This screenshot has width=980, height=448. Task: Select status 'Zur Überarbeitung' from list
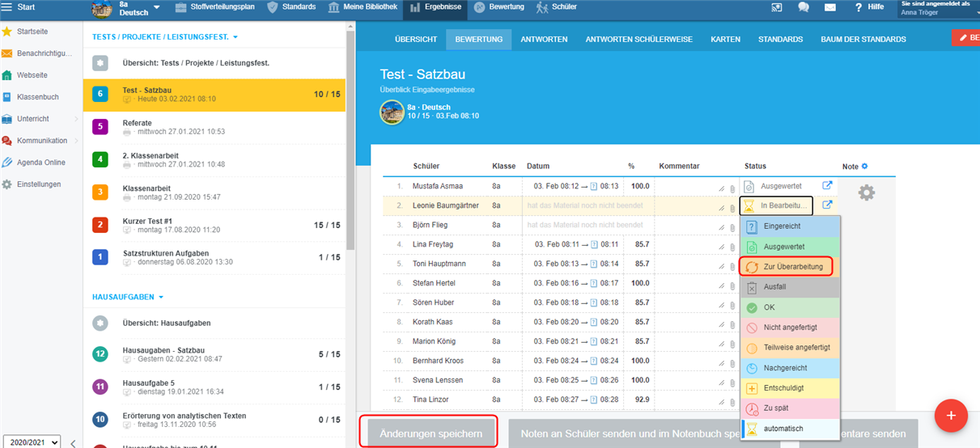(786, 267)
